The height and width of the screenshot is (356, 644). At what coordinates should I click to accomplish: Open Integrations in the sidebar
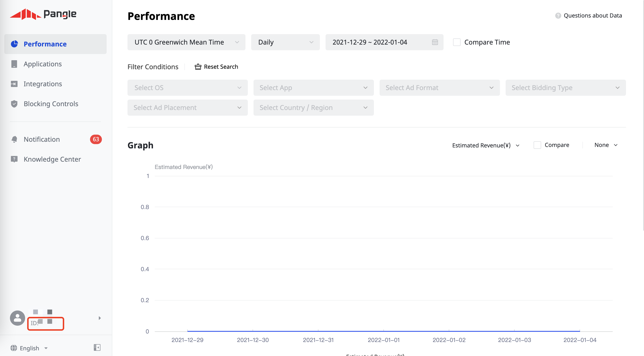pyautogui.click(x=42, y=84)
